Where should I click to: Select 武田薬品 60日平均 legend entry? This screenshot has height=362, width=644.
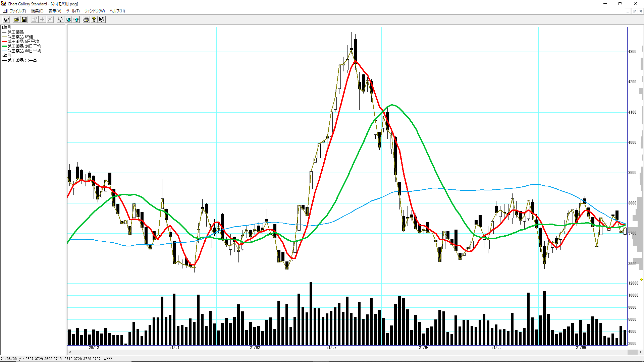click(x=24, y=51)
